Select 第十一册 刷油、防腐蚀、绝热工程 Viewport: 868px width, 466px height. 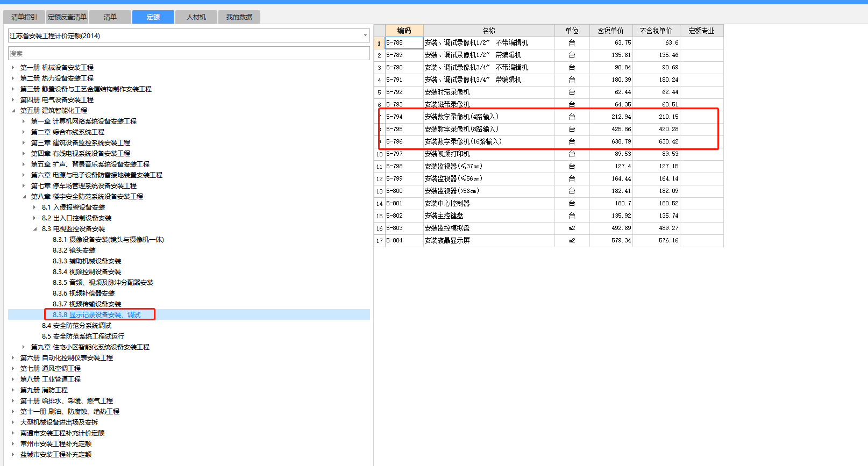pos(70,412)
